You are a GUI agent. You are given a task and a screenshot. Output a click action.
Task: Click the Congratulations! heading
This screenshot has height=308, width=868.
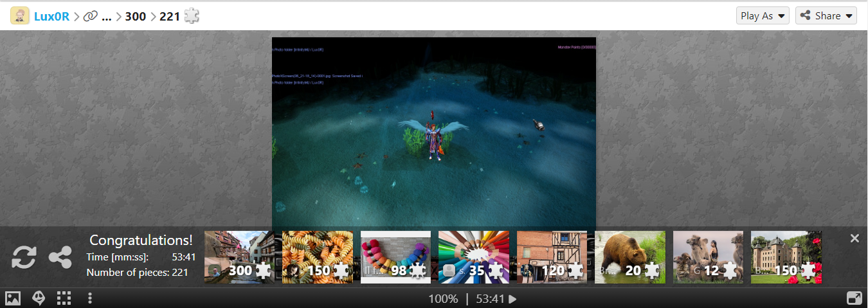pyautogui.click(x=141, y=240)
